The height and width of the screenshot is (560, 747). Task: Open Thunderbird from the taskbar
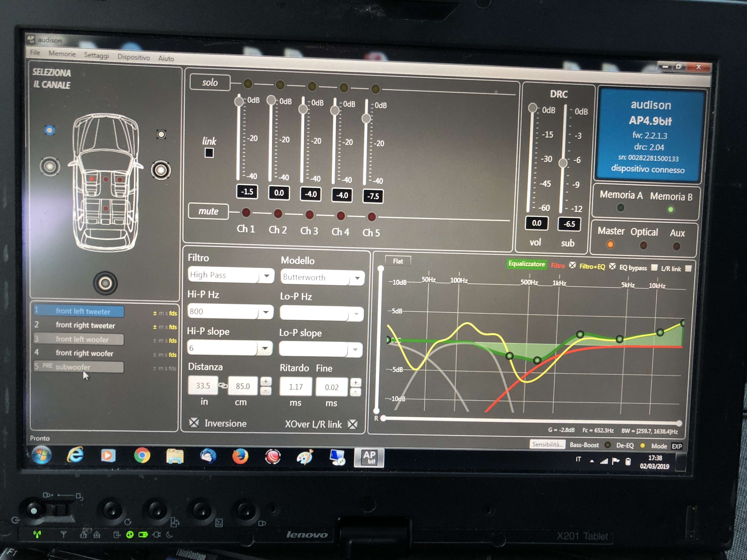208,456
